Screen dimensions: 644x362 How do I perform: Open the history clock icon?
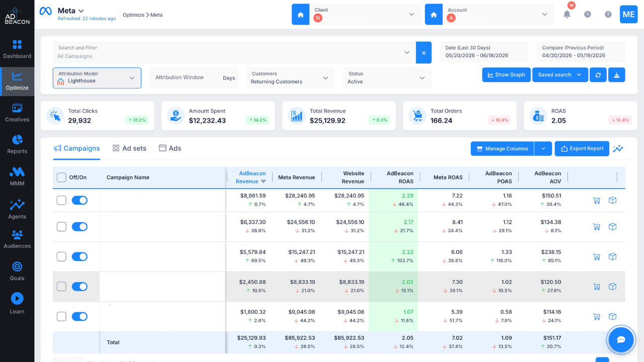click(x=588, y=14)
